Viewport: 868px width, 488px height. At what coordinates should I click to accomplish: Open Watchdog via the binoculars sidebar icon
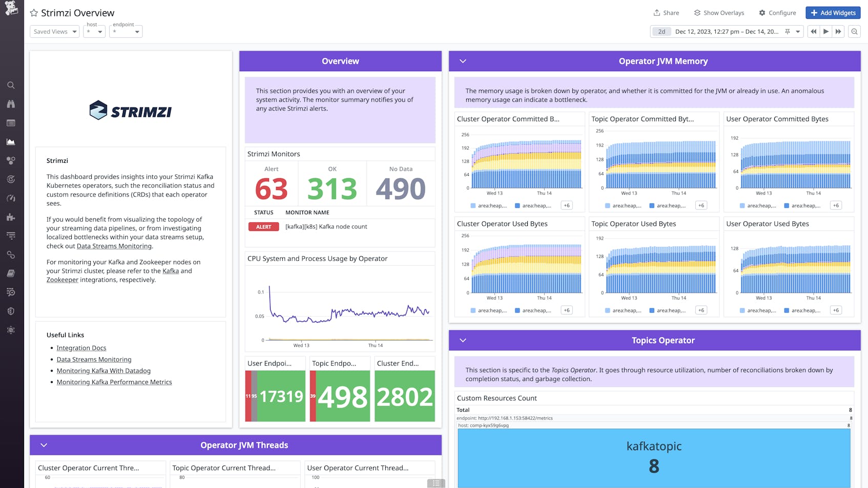click(11, 103)
